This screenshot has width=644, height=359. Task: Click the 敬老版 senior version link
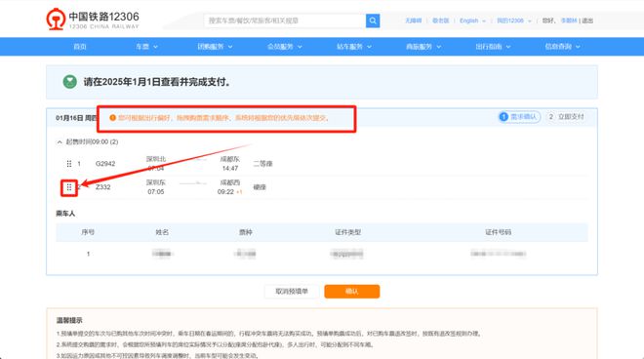[440, 20]
